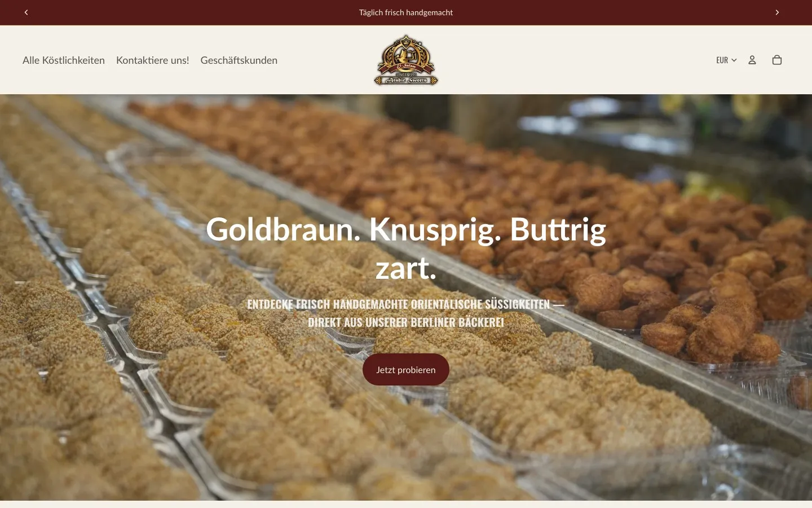Click the 'Goldbraun. Knusprig. Buttrig zart.' headline
The height and width of the screenshot is (508, 812).
pyautogui.click(x=406, y=248)
